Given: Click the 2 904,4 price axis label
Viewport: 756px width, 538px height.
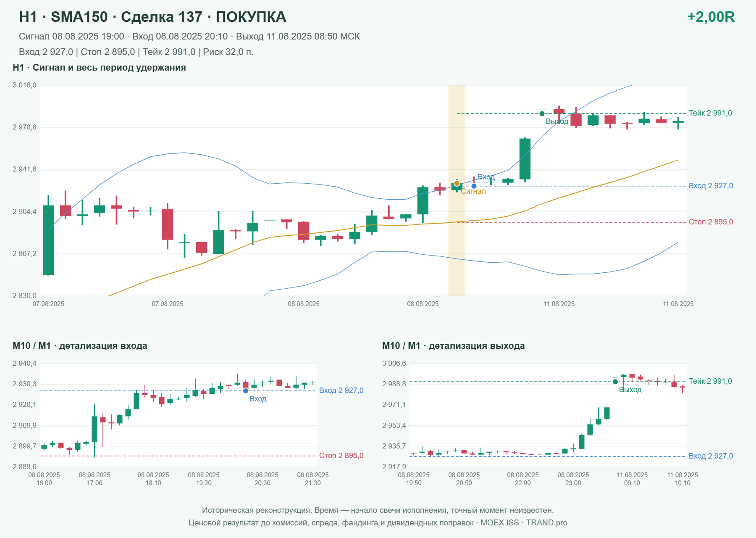Looking at the screenshot, I should click(x=25, y=211).
